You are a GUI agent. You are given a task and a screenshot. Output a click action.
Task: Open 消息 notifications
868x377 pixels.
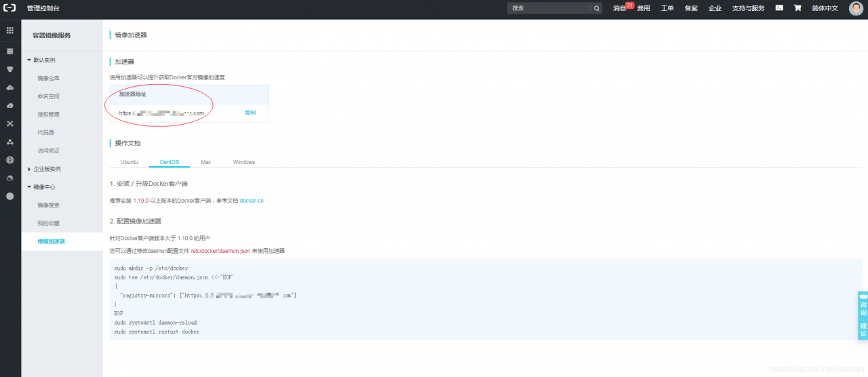(x=619, y=8)
